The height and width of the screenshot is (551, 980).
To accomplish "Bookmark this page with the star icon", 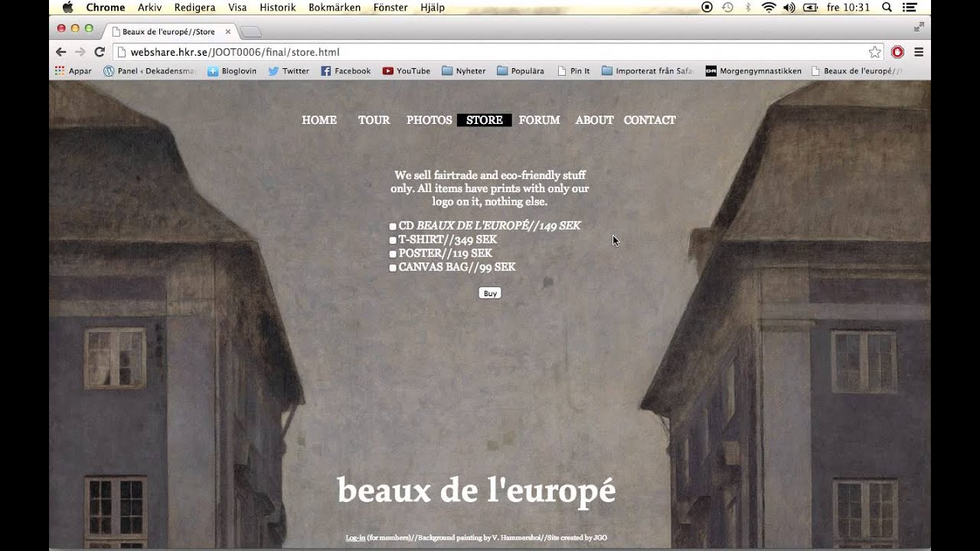I will click(x=874, y=52).
